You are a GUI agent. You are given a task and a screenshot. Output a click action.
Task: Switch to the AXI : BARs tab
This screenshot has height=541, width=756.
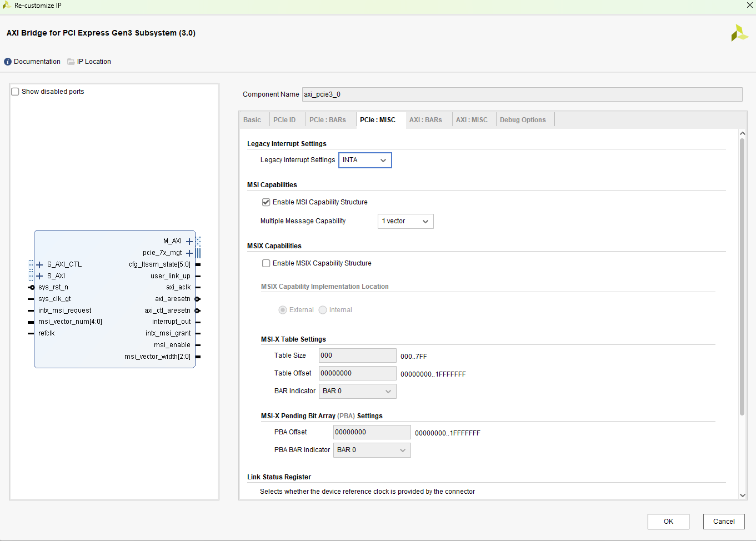[x=425, y=120]
